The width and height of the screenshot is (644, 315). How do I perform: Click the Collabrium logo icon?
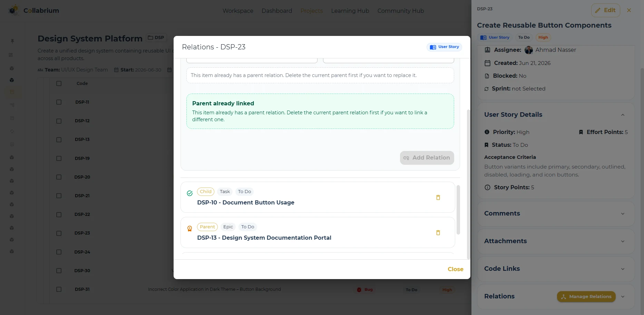13,10
